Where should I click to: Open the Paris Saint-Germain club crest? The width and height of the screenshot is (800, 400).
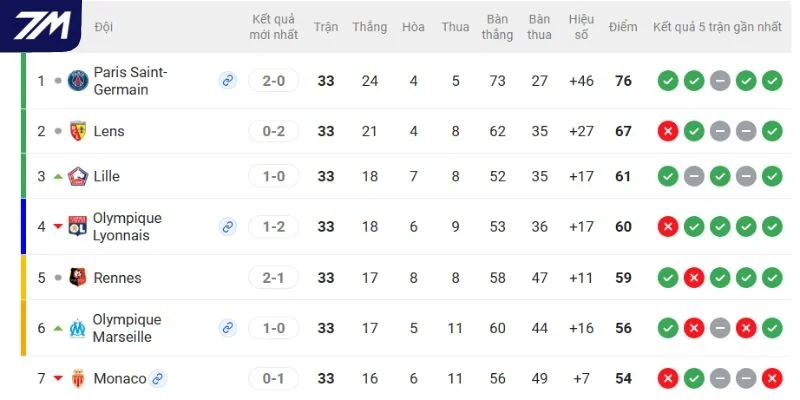click(78, 81)
